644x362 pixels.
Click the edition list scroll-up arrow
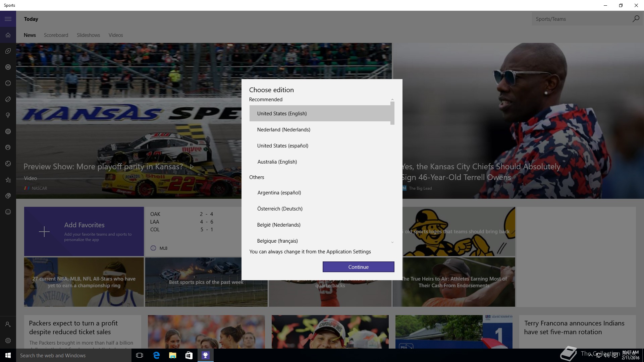coord(392,100)
